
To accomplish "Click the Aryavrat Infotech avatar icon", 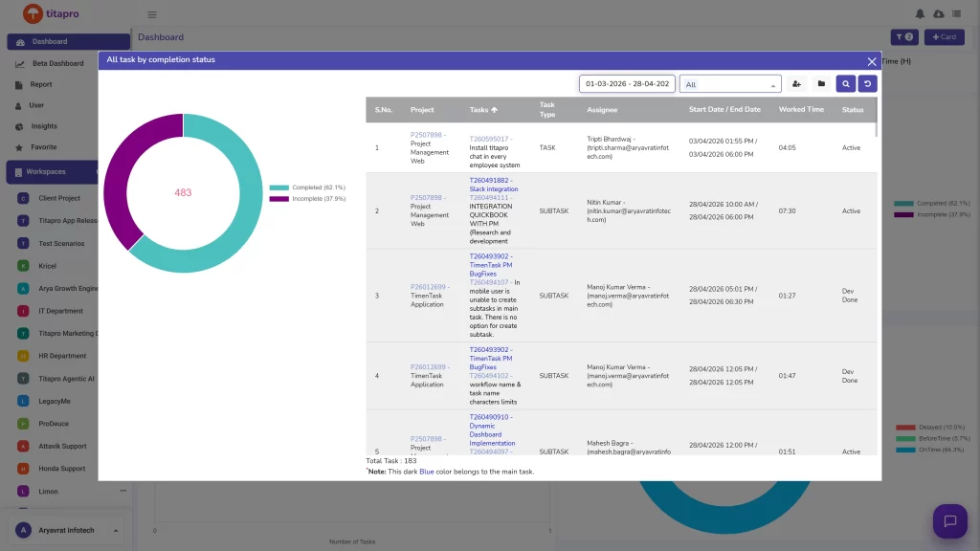I will [23, 530].
